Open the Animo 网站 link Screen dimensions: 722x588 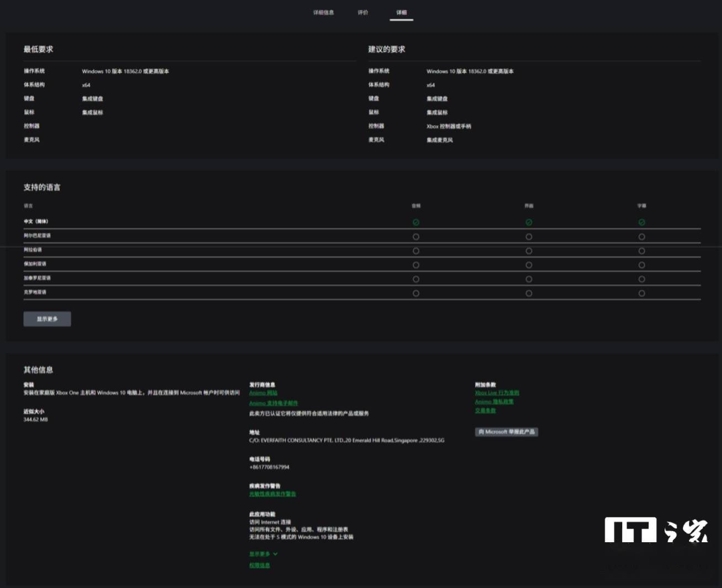263,393
